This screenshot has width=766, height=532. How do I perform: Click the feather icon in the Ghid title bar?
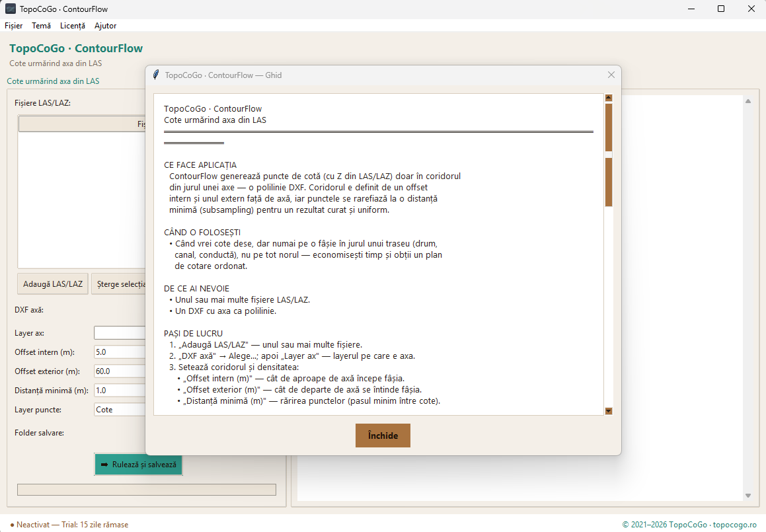156,75
